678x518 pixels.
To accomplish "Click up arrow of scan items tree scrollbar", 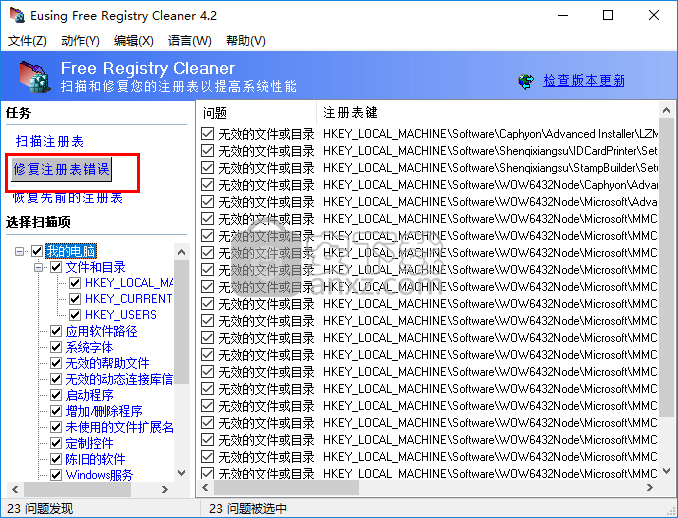I will 182,252.
